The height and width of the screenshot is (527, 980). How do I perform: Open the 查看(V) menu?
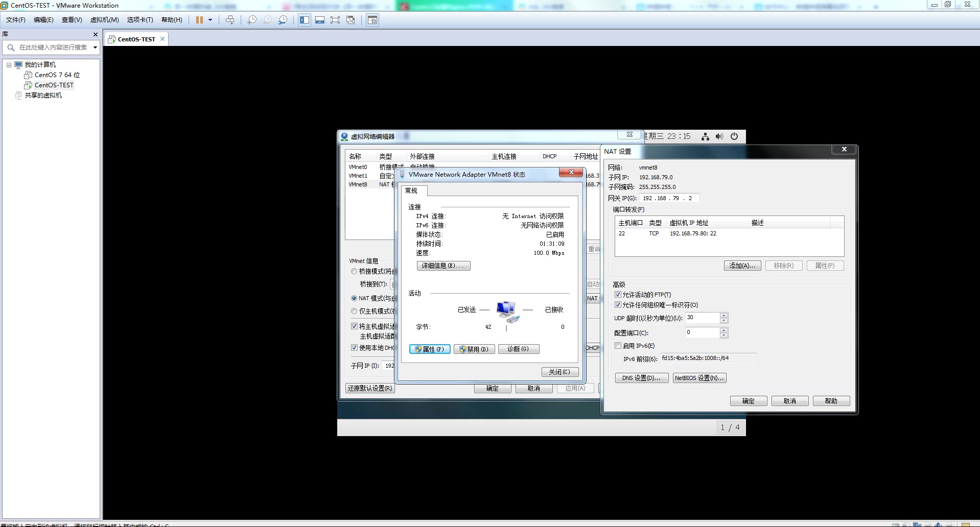point(72,20)
